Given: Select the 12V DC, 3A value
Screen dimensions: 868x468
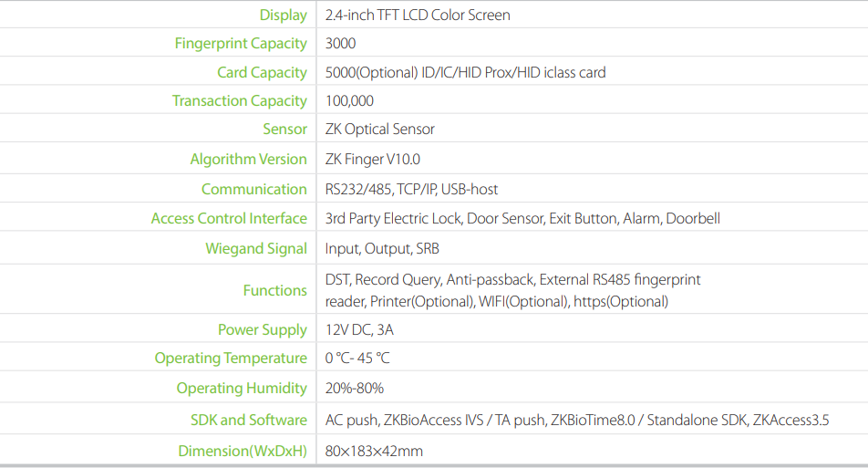Looking at the screenshot, I should tap(360, 329).
